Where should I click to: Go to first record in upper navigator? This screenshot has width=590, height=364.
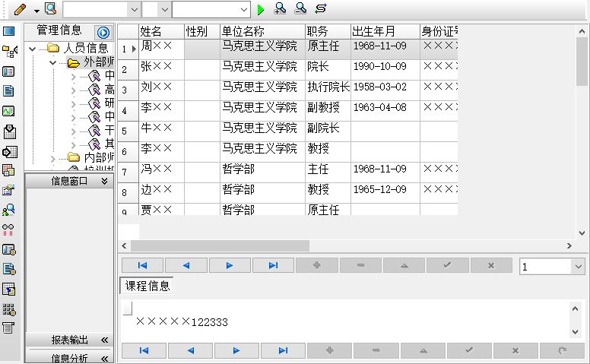142,265
